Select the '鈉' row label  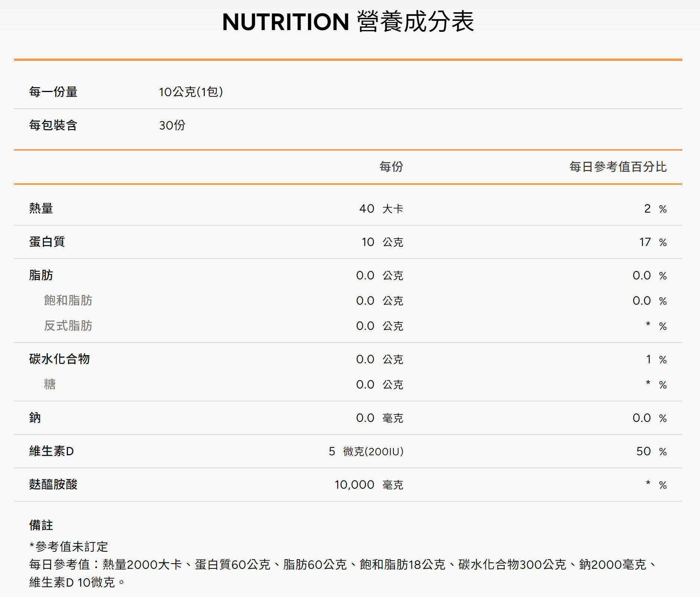[35, 417]
